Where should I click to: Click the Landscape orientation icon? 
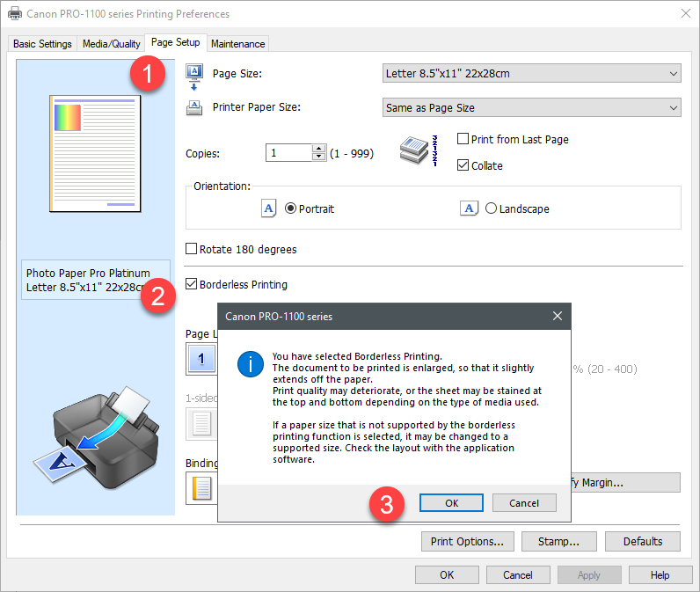(470, 208)
